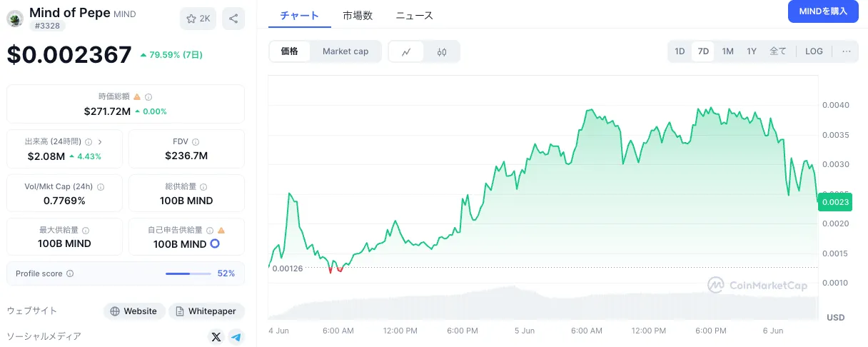Switch to line chart icon
Screen dimensions: 868x347
[407, 51]
